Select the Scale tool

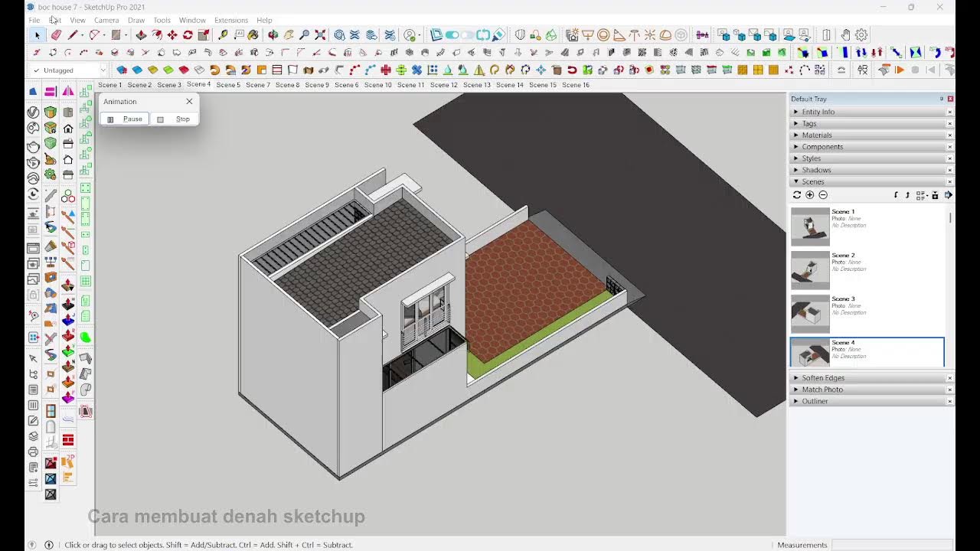[204, 35]
